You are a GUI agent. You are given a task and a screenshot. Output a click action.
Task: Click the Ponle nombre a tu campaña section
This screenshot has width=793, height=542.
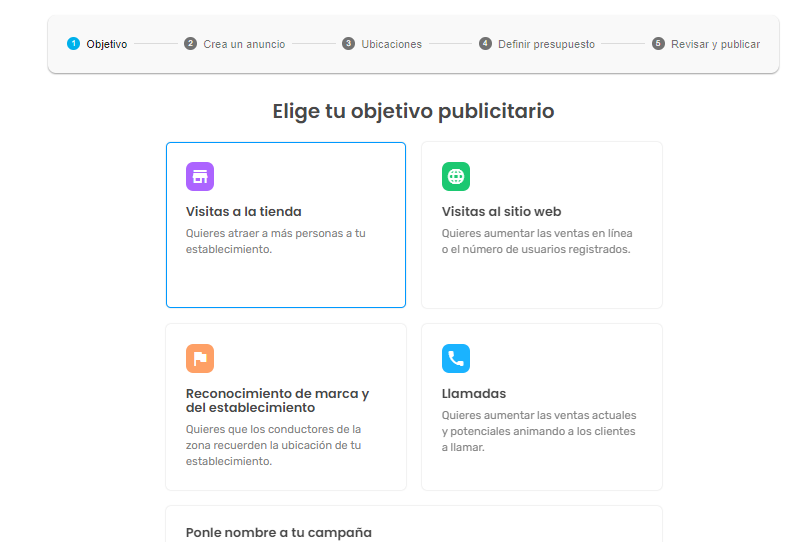(279, 532)
